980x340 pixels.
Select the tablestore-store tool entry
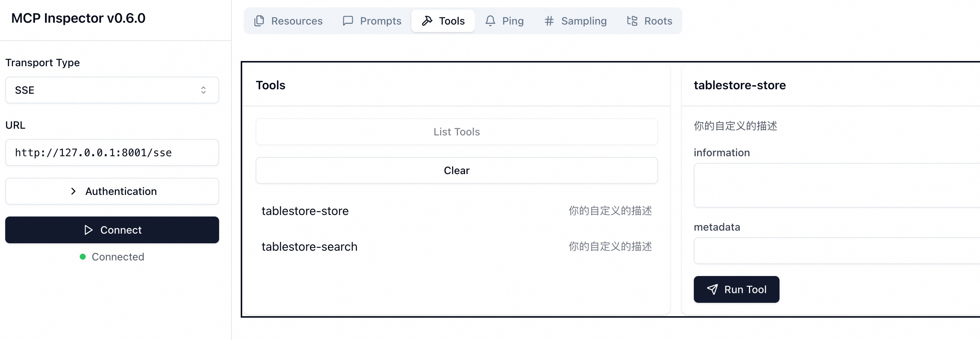305,211
